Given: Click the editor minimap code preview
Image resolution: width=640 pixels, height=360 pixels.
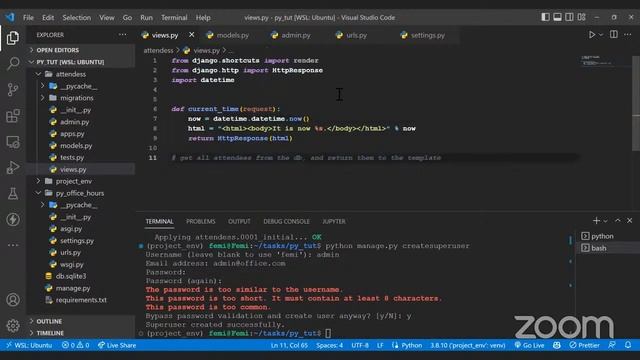Looking at the screenshot, I should point(597,61).
